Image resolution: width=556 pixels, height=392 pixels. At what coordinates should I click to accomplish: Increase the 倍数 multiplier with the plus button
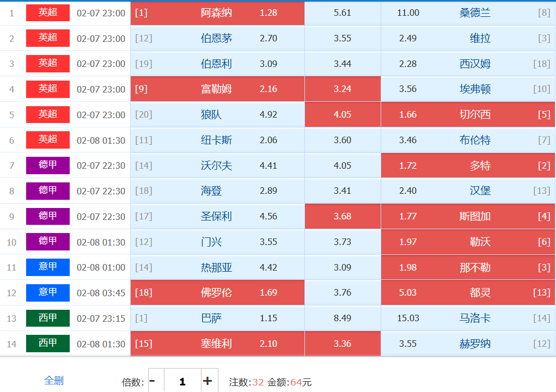[207, 381]
